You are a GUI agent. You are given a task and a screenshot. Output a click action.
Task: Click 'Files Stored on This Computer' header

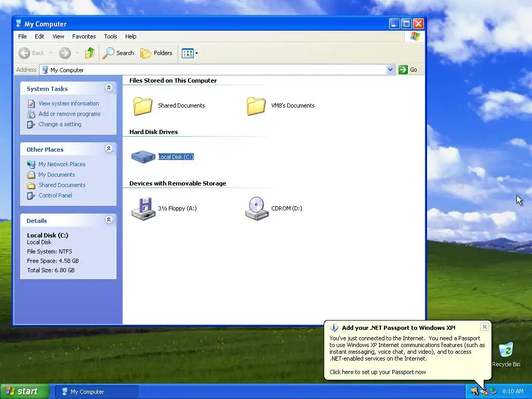[x=172, y=81]
